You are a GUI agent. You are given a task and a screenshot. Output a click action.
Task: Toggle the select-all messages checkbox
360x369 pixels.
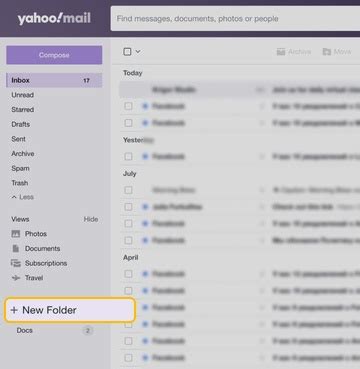[x=127, y=52]
